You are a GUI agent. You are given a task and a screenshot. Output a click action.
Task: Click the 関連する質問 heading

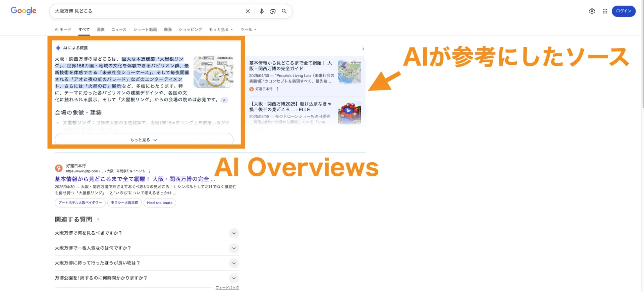[73, 220]
